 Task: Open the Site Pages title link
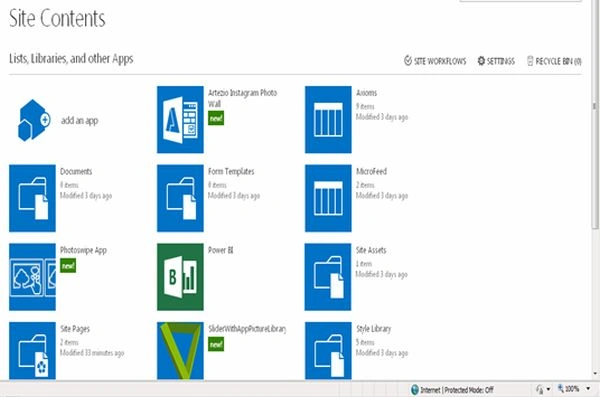[75, 329]
